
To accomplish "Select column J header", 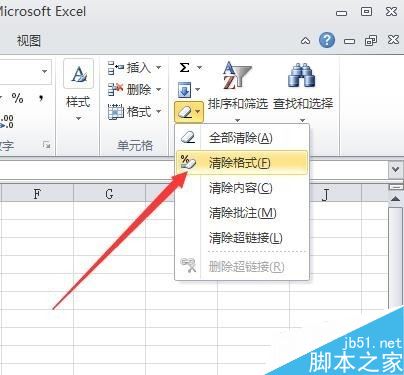I will pyautogui.click(x=325, y=194).
